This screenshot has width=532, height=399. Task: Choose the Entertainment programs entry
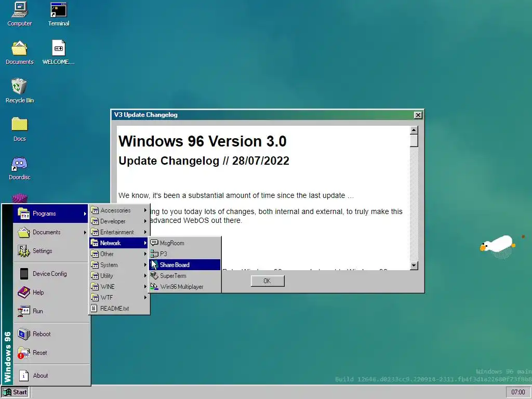pos(119,232)
